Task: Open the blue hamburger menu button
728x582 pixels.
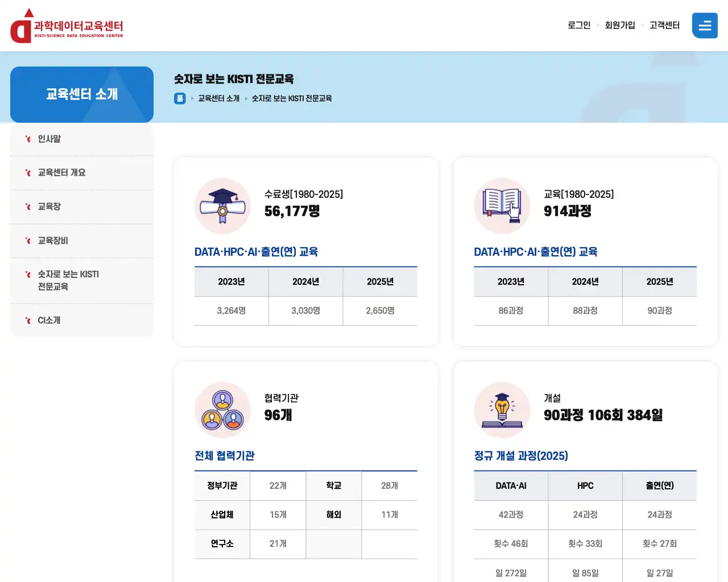Action: click(705, 26)
